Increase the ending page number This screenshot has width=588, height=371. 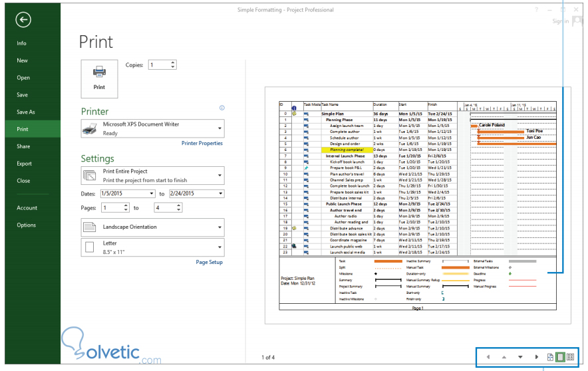click(x=178, y=205)
